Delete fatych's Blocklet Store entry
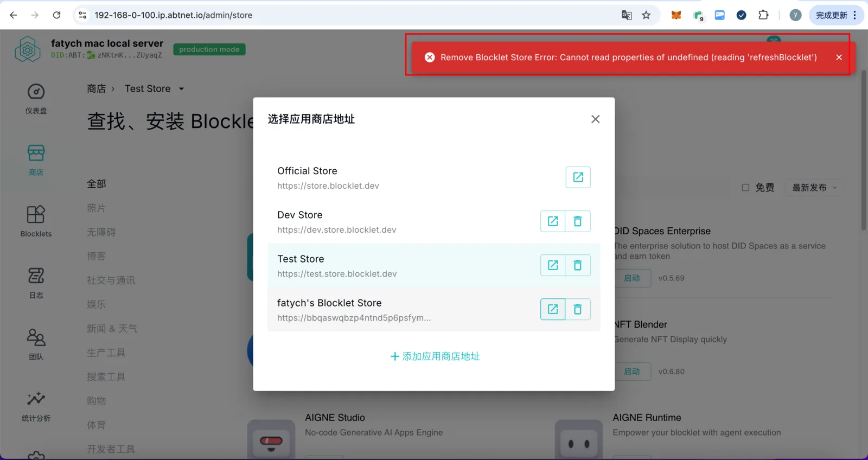Screen dimensions: 868x460 [578, 309]
